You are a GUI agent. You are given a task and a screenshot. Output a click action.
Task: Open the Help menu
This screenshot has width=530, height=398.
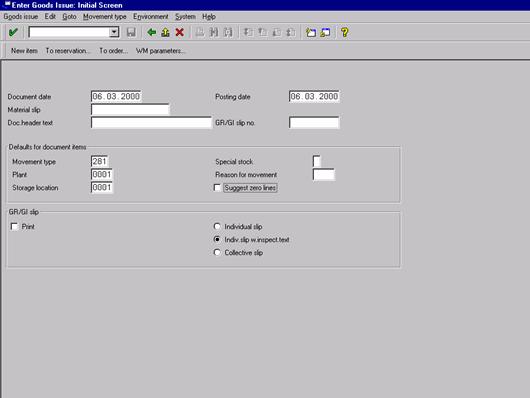point(209,17)
